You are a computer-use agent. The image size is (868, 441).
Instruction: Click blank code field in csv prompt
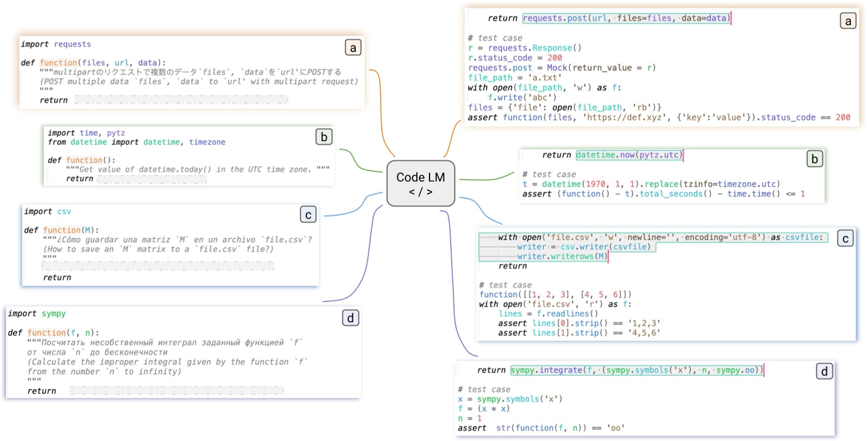(x=158, y=267)
